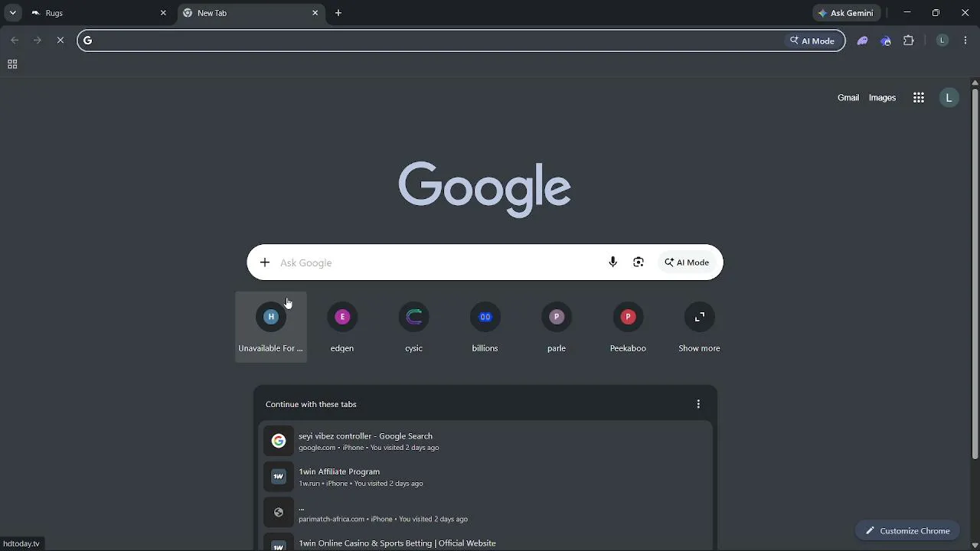This screenshot has width=980, height=551.
Task: Close the New Tab tab
Action: pyautogui.click(x=315, y=13)
